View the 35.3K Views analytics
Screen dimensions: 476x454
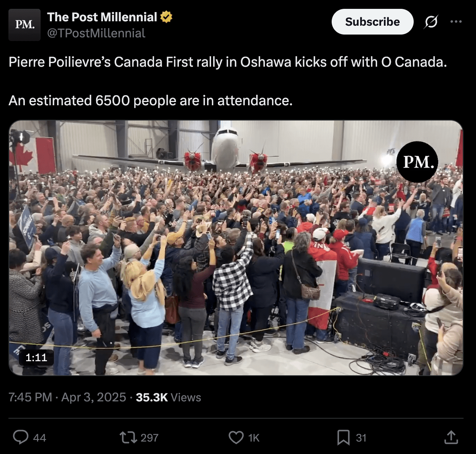168,397
